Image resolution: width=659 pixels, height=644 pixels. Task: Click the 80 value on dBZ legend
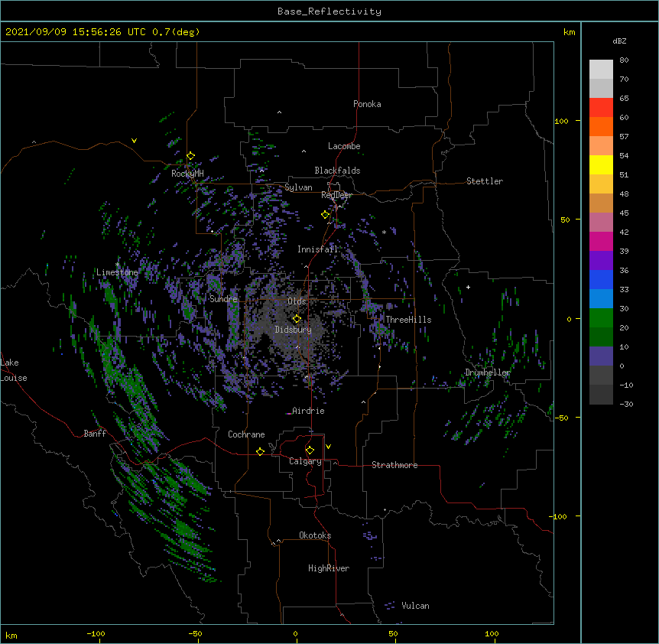tap(624, 60)
